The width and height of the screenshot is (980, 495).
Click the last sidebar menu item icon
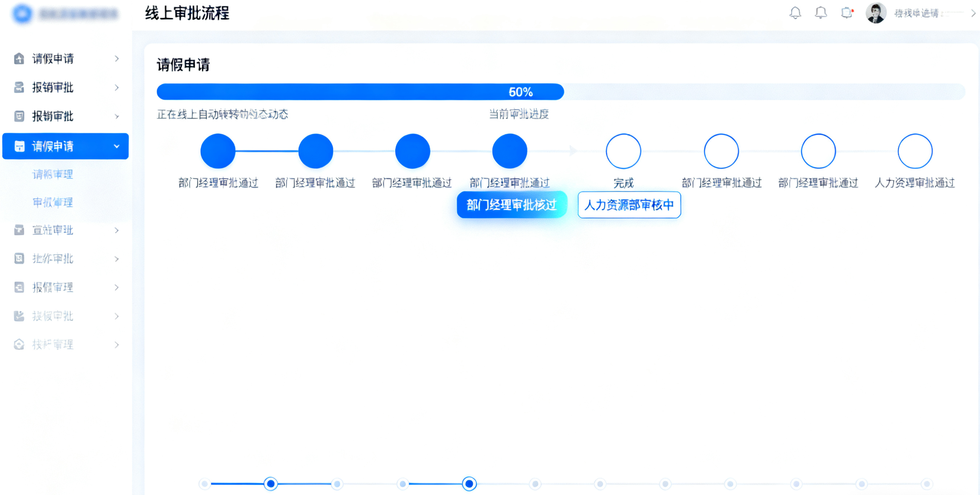pos(19,345)
